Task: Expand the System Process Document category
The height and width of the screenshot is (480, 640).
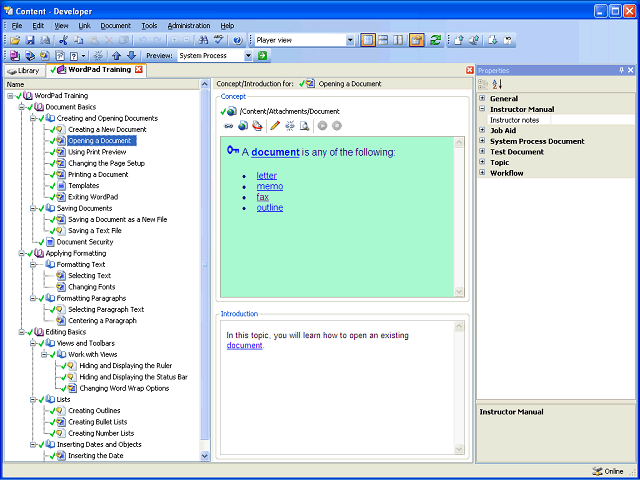Action: tap(482, 141)
